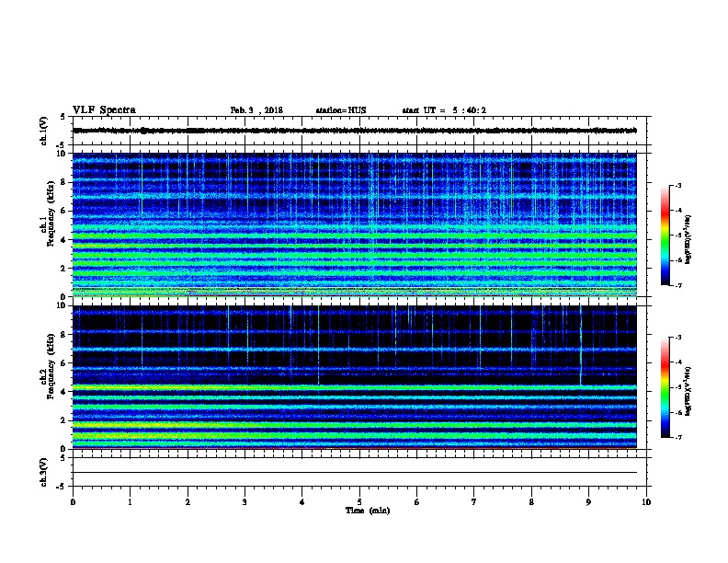Click the ch.3(V) axis label
The height and width of the screenshot is (563, 728).
point(44,472)
